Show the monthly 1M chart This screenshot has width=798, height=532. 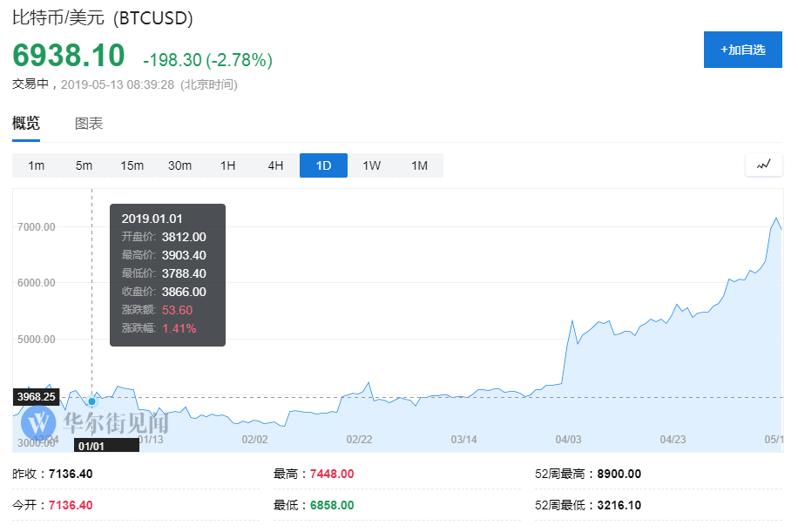tap(419, 165)
